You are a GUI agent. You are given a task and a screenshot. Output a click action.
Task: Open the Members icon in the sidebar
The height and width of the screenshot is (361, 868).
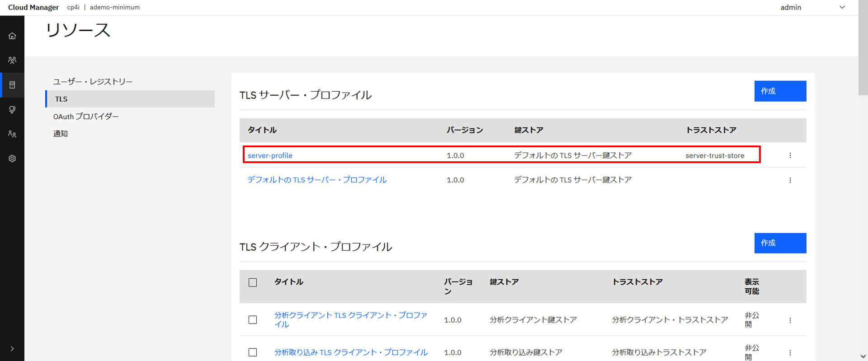pos(12,134)
